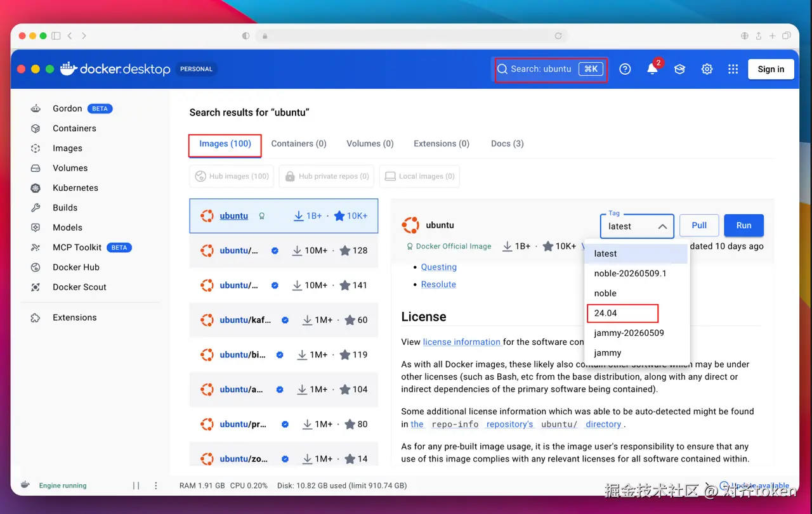This screenshot has height=514, width=812.
Task: Open Builds from the sidebar
Action: pos(65,207)
